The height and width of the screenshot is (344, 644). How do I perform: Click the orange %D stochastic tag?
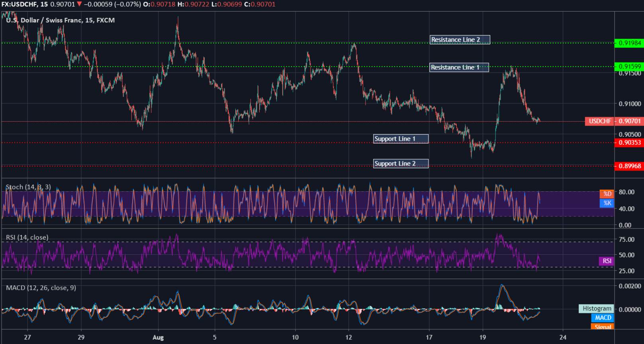607,194
